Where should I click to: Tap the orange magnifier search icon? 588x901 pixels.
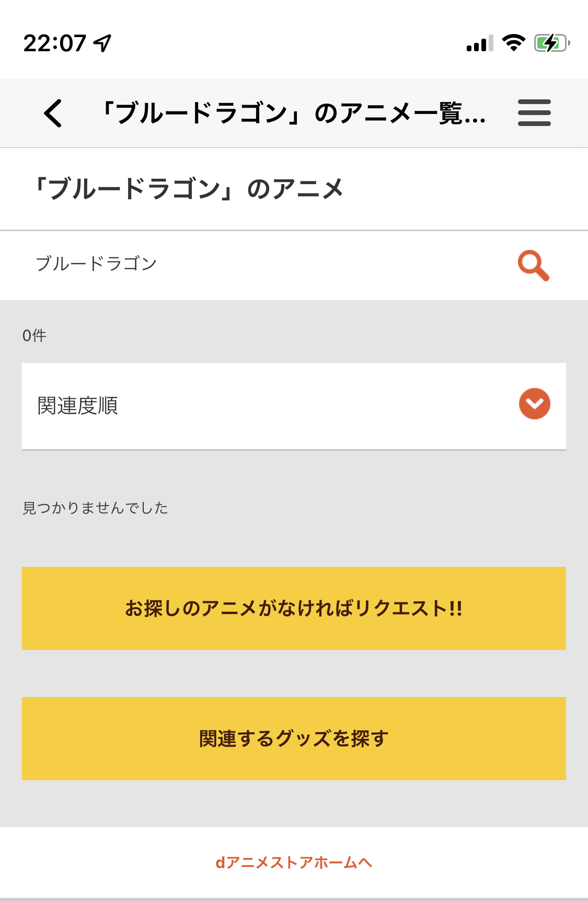coord(533,266)
